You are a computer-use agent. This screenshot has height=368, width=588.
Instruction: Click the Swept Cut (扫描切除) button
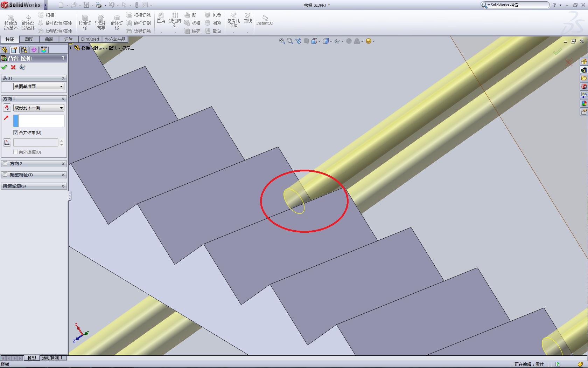click(x=139, y=15)
